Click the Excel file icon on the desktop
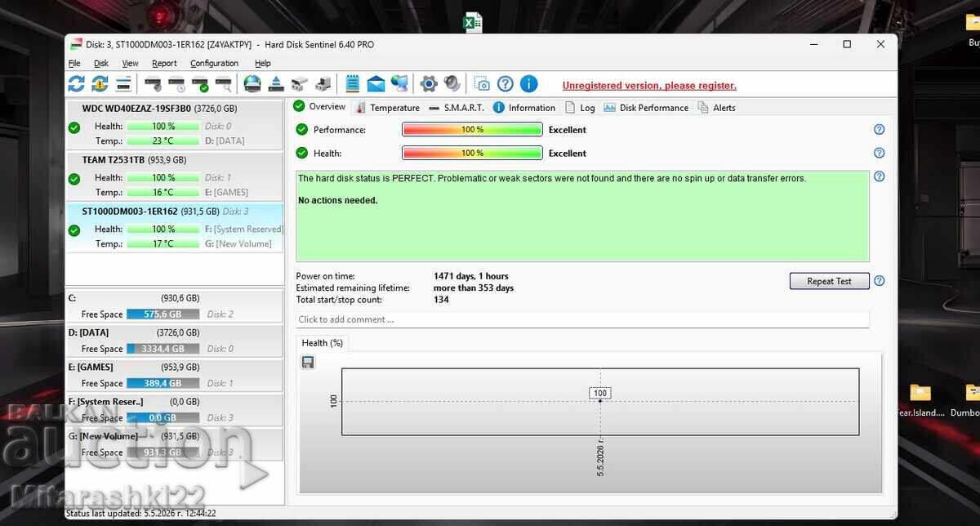 (472, 23)
